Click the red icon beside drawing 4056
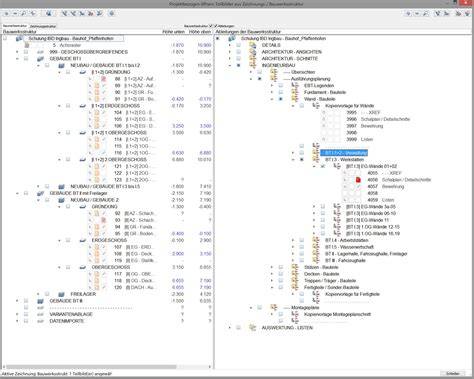The height and width of the screenshot is (379, 474). pos(358,180)
